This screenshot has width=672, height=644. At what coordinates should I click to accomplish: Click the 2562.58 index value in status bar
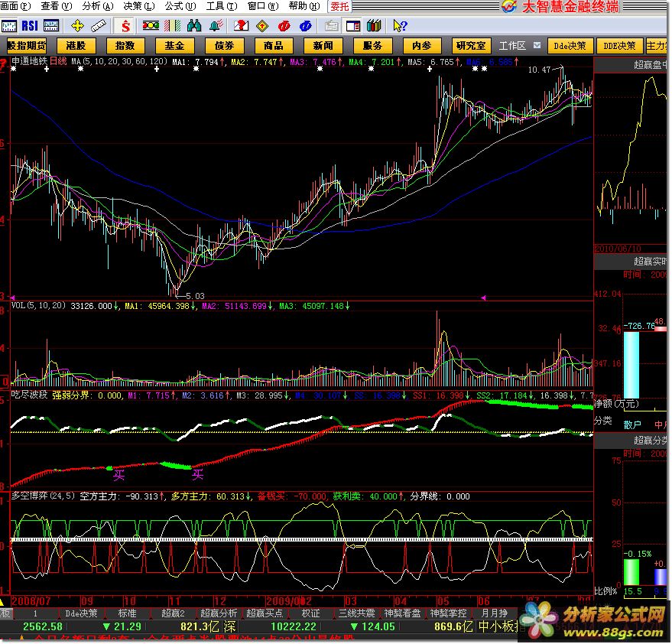point(42,627)
